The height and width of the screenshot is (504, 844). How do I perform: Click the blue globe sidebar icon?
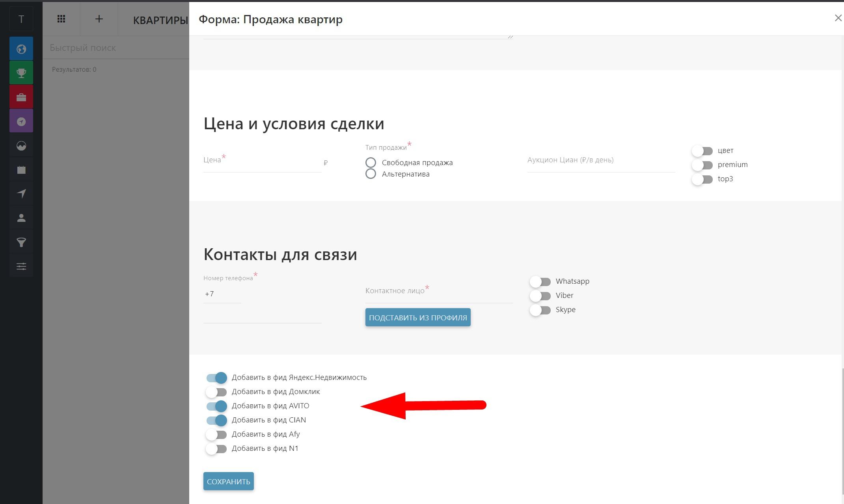(x=21, y=49)
